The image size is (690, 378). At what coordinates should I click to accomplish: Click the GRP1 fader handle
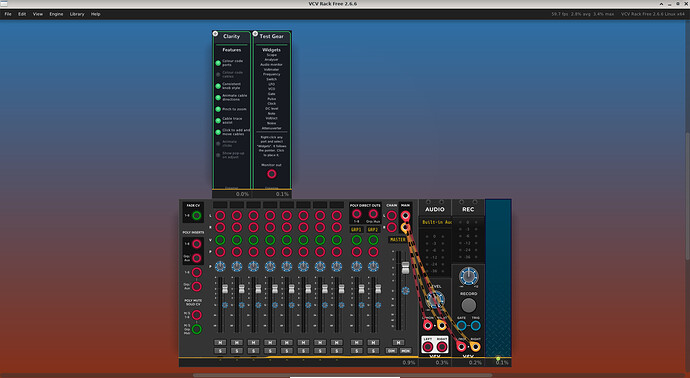click(361, 289)
